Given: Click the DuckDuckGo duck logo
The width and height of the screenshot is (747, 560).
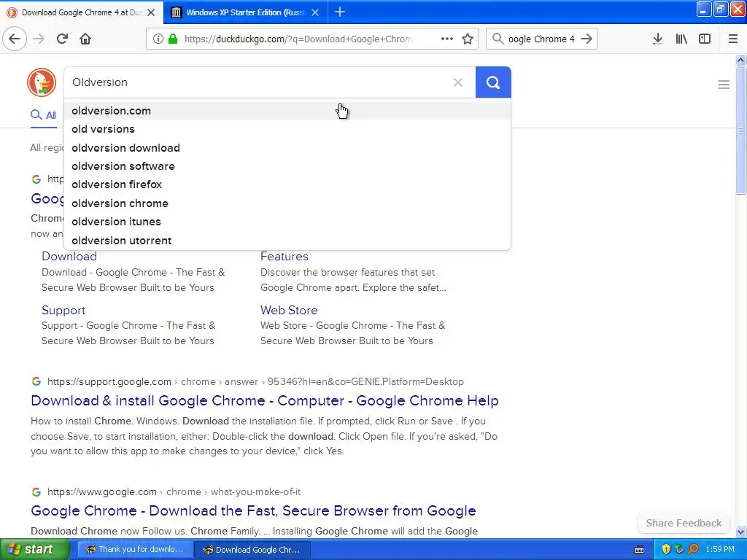Looking at the screenshot, I should [x=42, y=82].
